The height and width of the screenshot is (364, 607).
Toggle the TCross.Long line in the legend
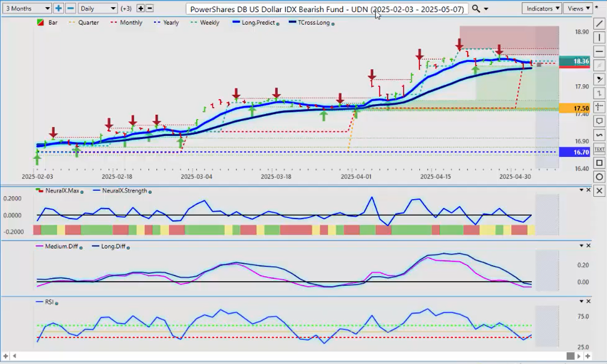click(312, 23)
